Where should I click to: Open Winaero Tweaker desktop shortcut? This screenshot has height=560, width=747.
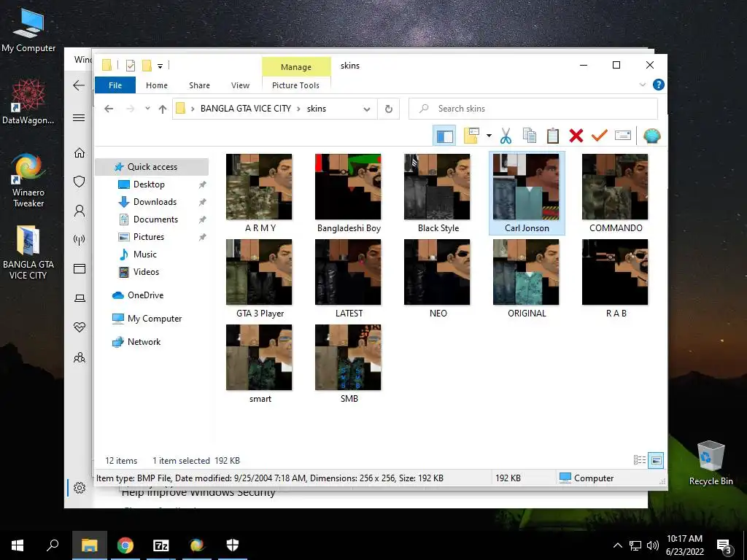[28, 180]
